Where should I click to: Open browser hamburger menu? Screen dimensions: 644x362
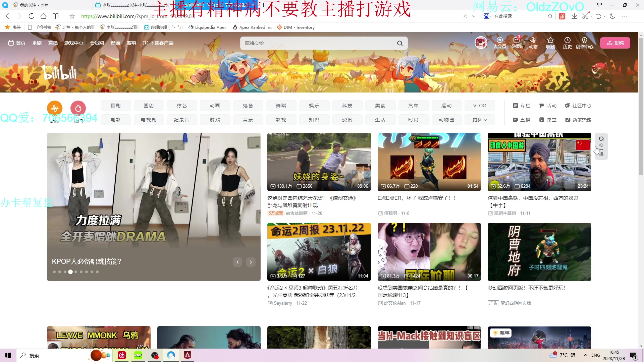[x=637, y=16]
